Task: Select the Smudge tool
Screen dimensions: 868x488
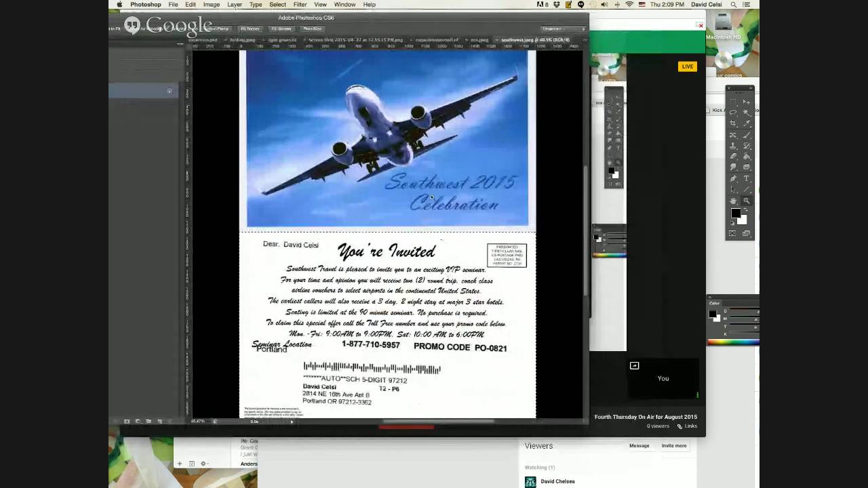Action: coord(734,167)
